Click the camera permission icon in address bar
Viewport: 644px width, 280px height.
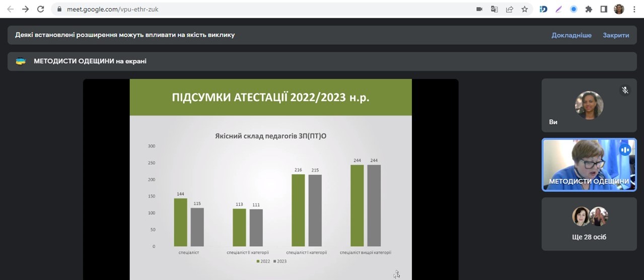coord(479,9)
